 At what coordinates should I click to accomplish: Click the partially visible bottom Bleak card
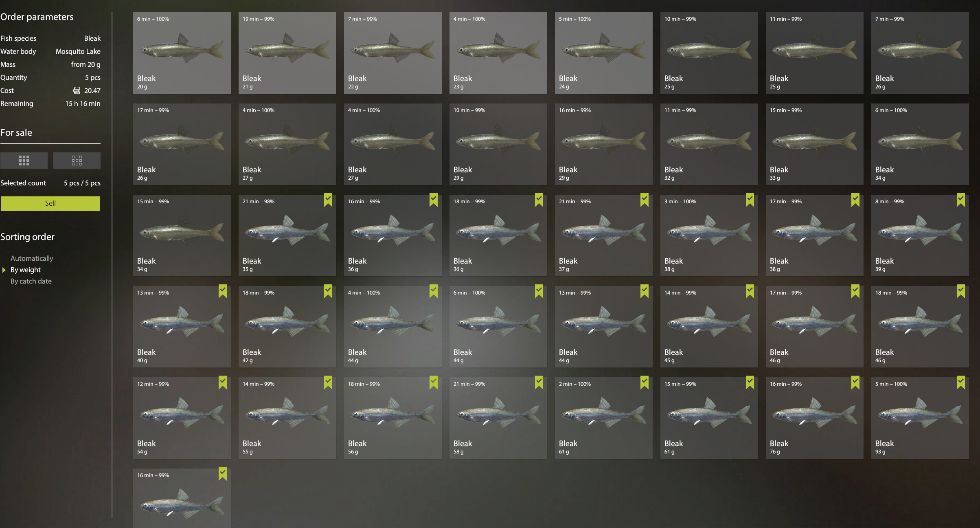[182, 498]
